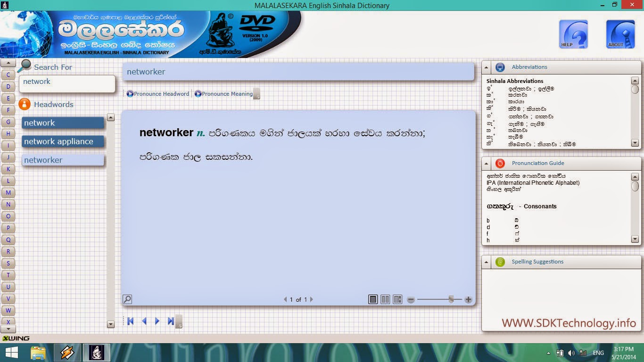Click the headword field showing 'networker'

[x=298, y=72]
